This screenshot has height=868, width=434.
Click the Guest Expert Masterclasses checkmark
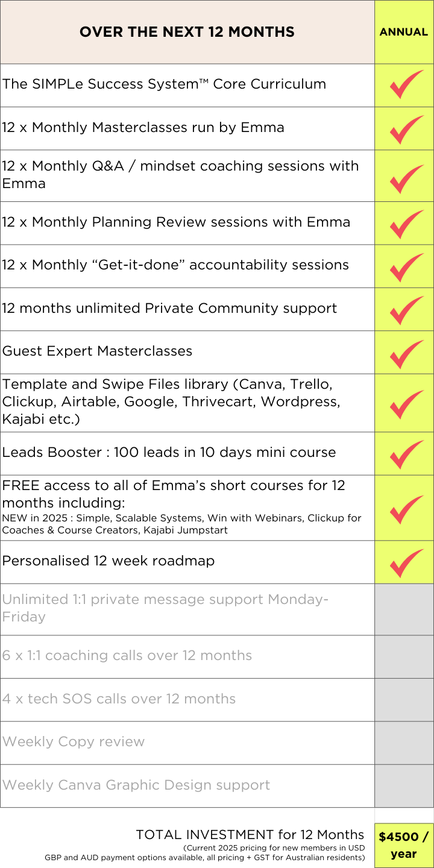pyautogui.click(x=406, y=353)
